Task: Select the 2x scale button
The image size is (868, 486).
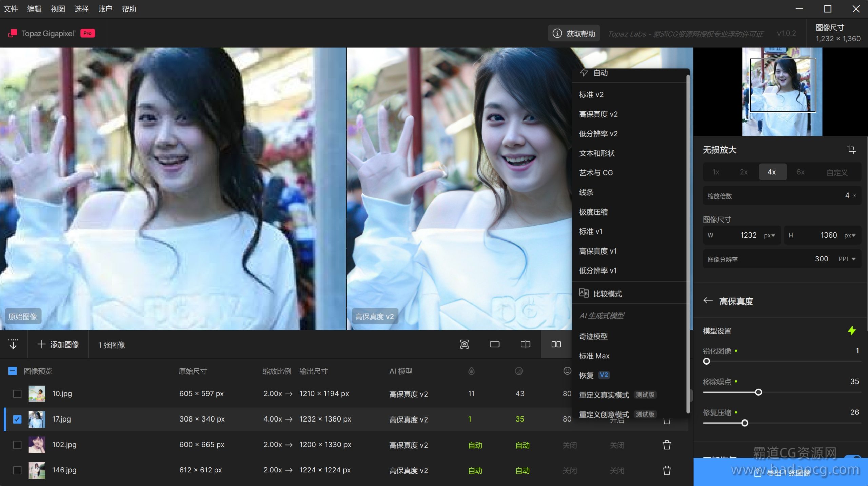Action: click(743, 172)
